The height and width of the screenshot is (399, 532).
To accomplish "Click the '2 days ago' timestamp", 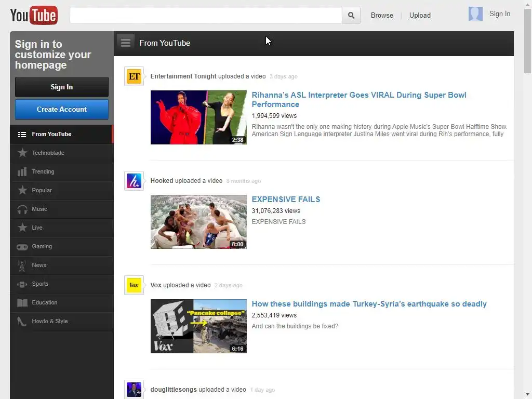I will point(228,285).
